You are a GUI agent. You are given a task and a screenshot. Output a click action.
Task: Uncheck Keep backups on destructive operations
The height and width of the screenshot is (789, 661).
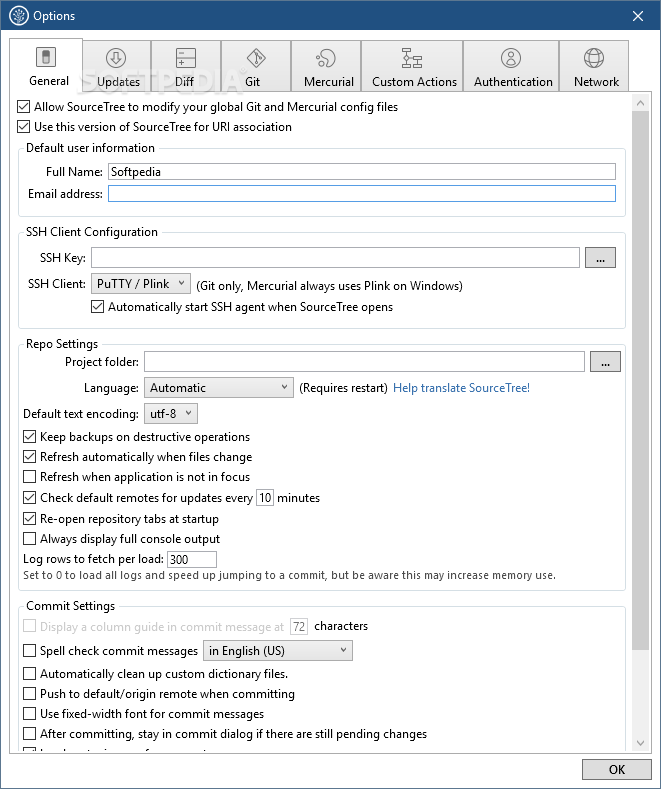click(30, 437)
